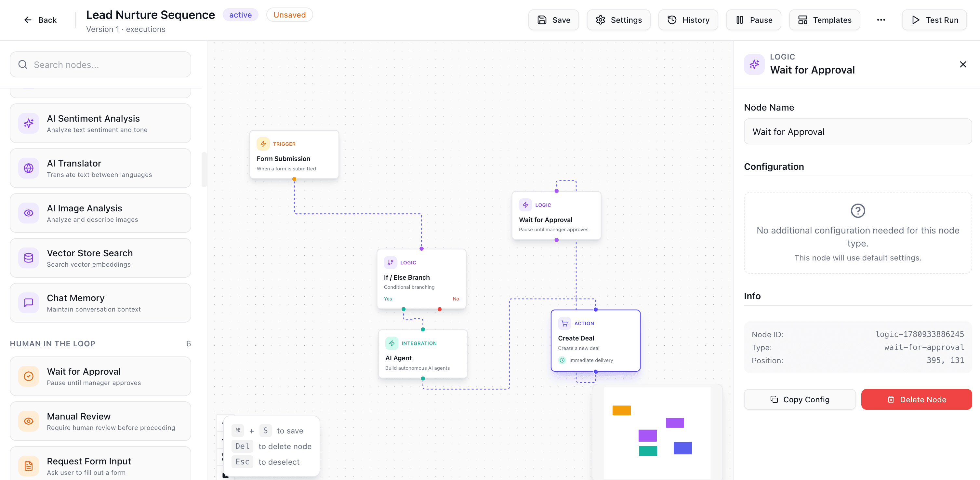
Task: Click the 'active' status badge
Action: 240,15
